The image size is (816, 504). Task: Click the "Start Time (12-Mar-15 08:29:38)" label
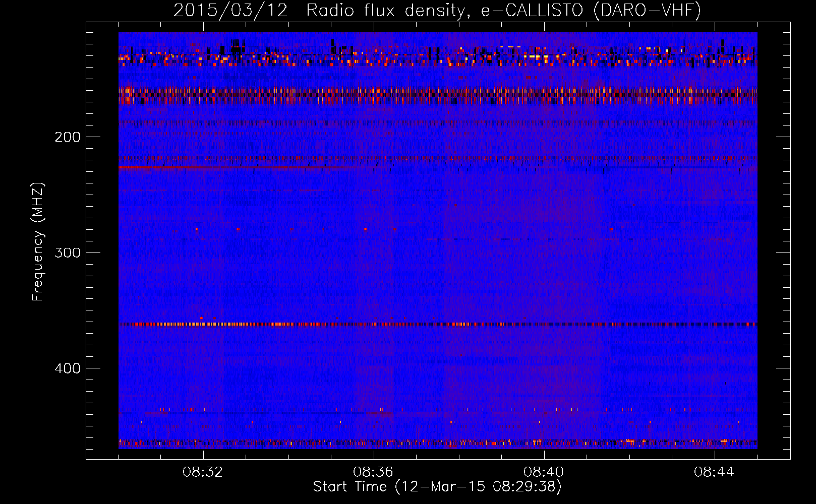(x=437, y=487)
